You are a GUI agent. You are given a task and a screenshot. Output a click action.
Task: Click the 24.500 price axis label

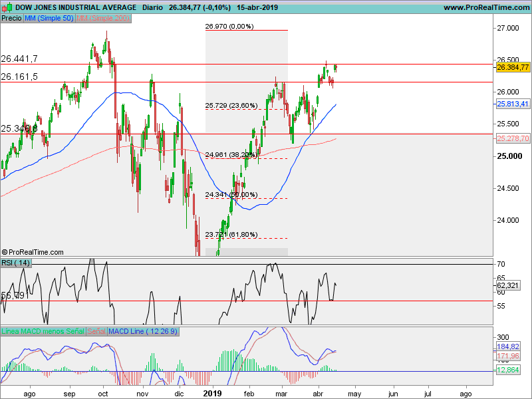click(x=508, y=188)
